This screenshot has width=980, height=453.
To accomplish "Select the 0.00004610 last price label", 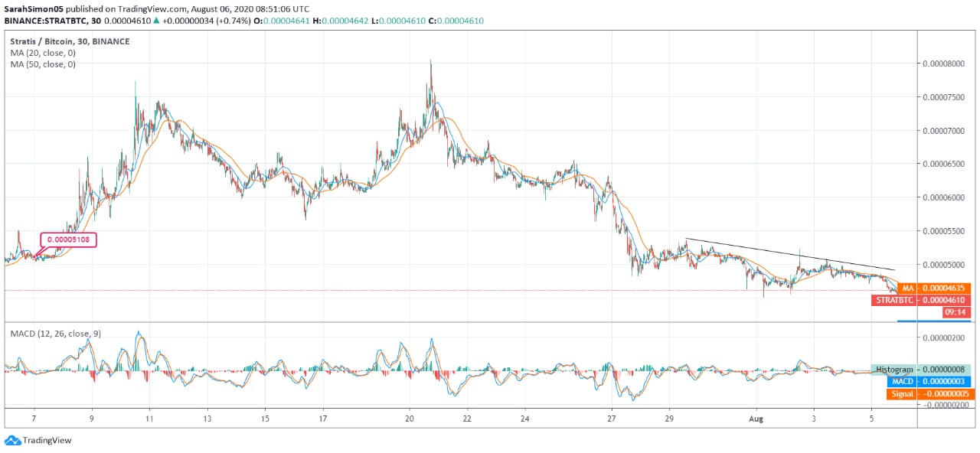I will [x=943, y=300].
